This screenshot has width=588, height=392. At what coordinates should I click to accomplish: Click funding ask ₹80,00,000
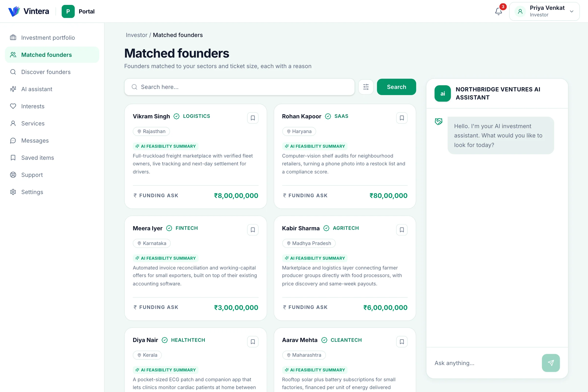click(x=389, y=196)
